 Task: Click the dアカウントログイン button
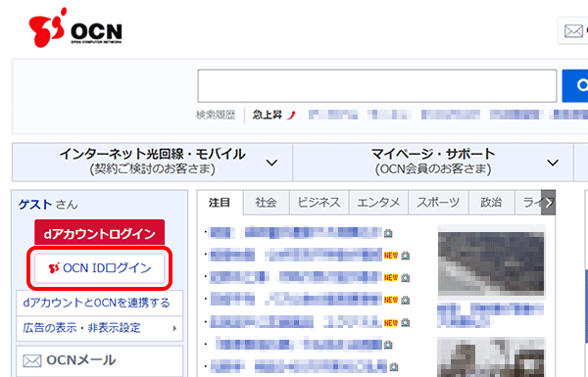[99, 233]
